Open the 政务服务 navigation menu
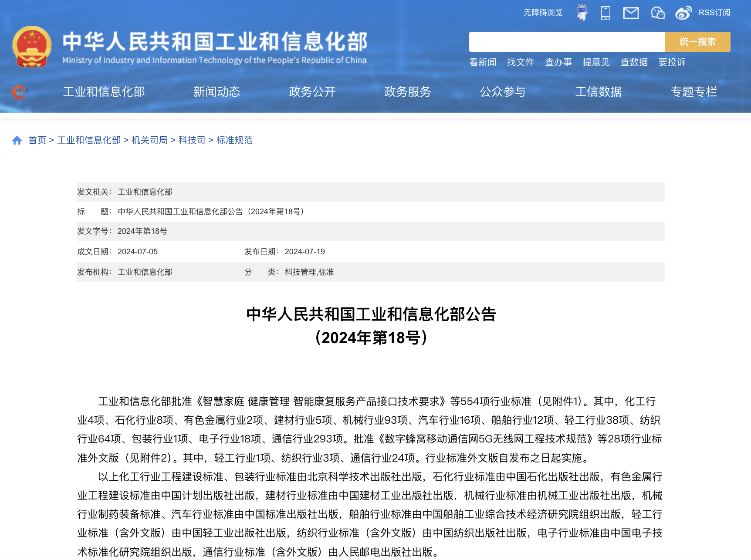751x560 pixels. tap(407, 92)
